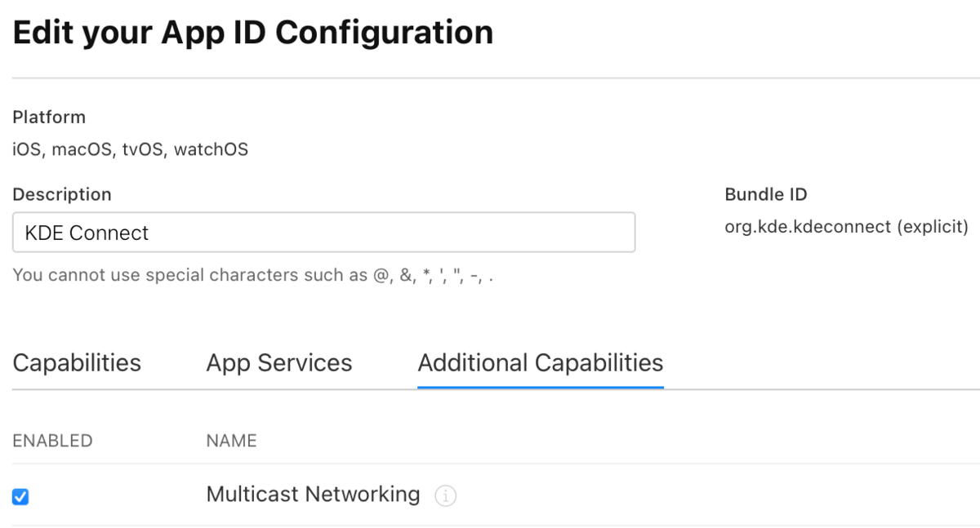Focus the Description input field
This screenshot has height=528, width=980.
pyautogui.click(x=323, y=233)
